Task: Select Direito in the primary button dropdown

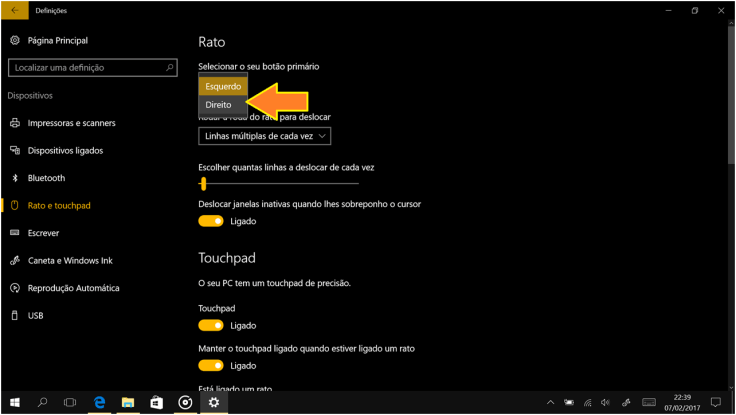Action: 218,104
